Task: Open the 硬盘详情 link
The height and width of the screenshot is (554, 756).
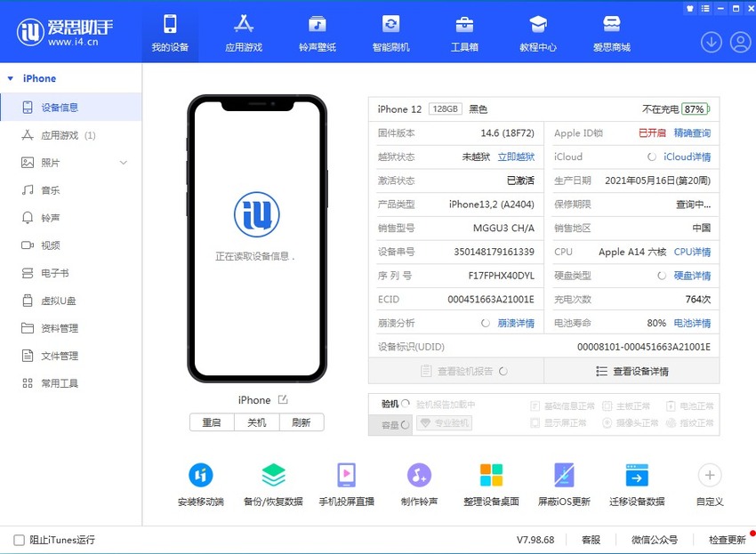Action: [692, 276]
